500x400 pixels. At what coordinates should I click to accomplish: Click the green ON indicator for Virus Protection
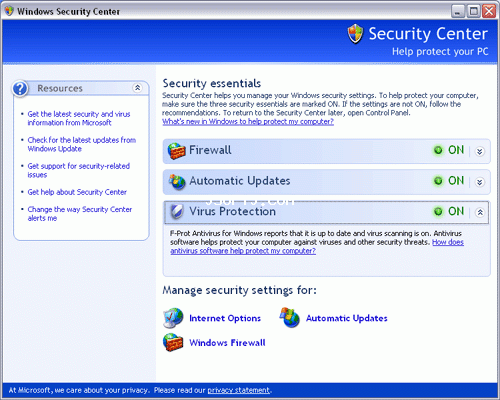coord(438,212)
